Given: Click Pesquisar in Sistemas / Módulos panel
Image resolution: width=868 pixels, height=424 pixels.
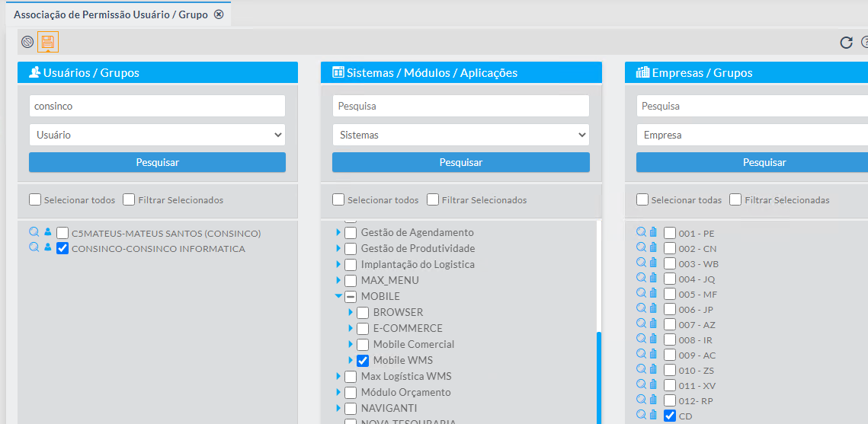Looking at the screenshot, I should coord(460,162).
